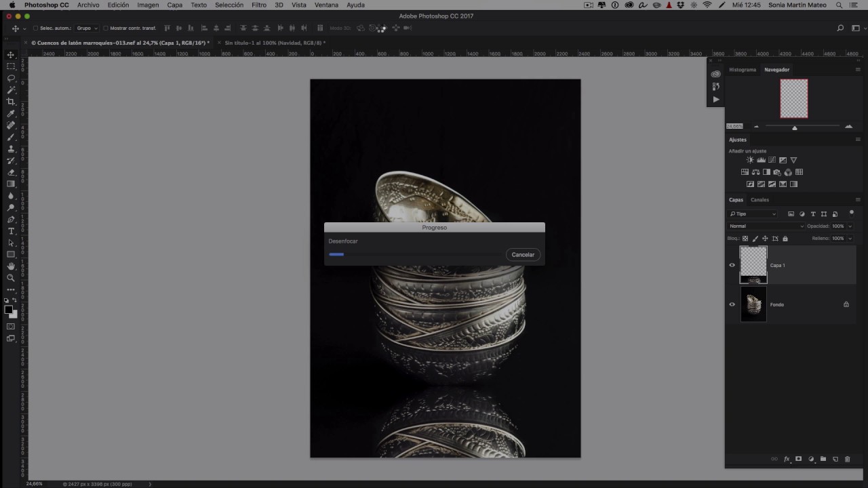Switch to the Sin título-1 document tab
The width and height of the screenshot is (868, 488).
tap(275, 43)
